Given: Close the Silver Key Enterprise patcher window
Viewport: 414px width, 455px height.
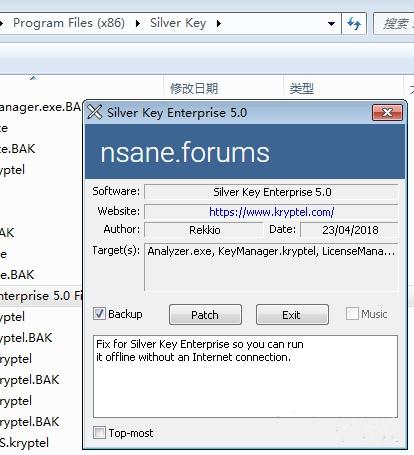Looking at the screenshot, I should [x=387, y=112].
